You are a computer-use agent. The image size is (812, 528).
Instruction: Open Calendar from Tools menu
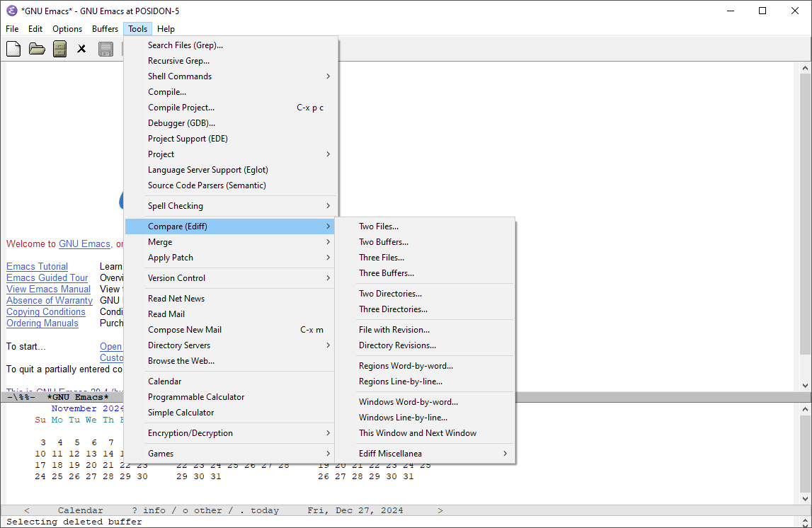231,381
